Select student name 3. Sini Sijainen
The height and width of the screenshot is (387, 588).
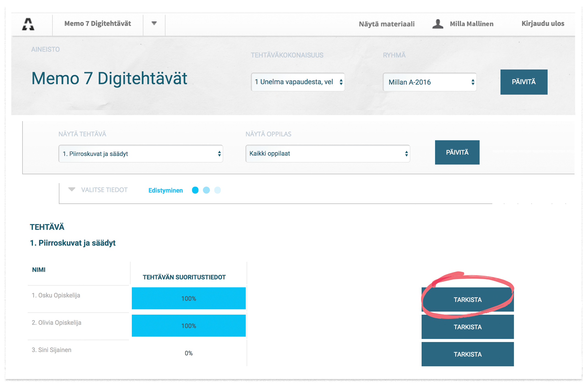(x=51, y=350)
